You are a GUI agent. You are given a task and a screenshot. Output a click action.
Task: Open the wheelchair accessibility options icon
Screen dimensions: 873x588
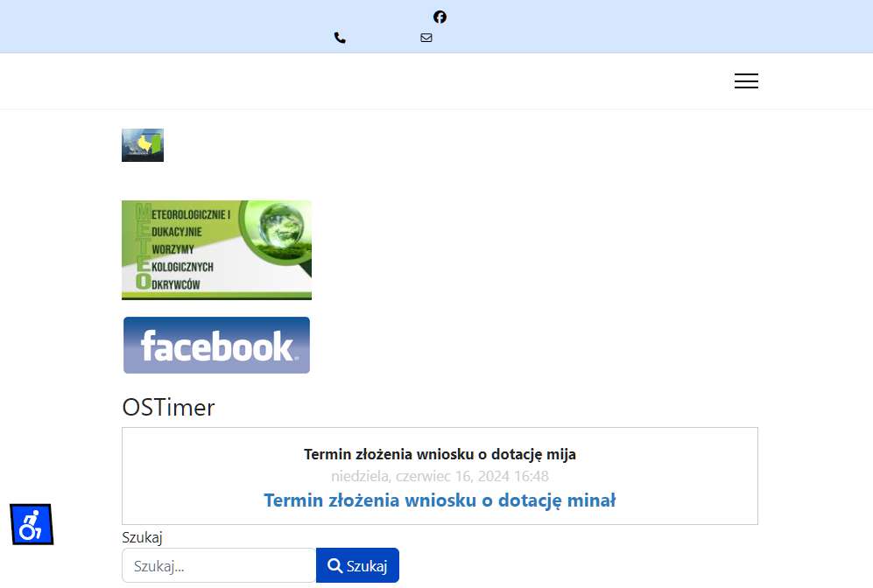(x=32, y=524)
